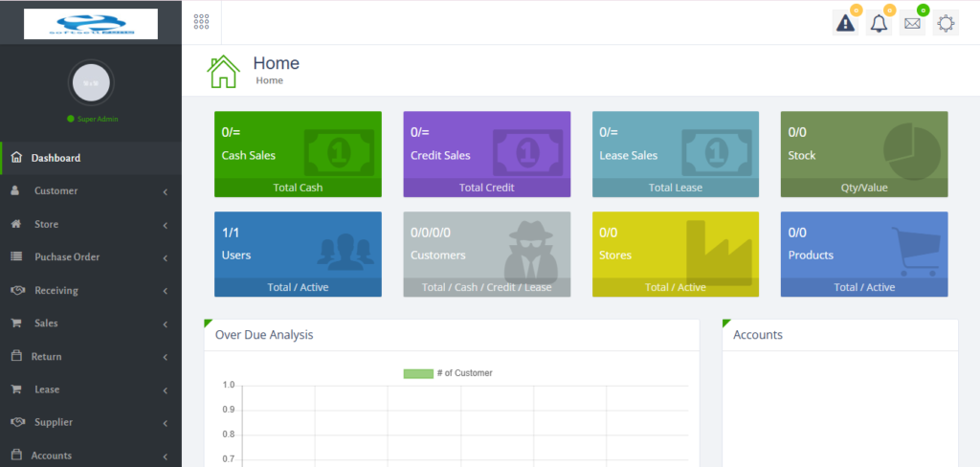Click the settings gear icon
This screenshot has height=467, width=980.
point(946,24)
